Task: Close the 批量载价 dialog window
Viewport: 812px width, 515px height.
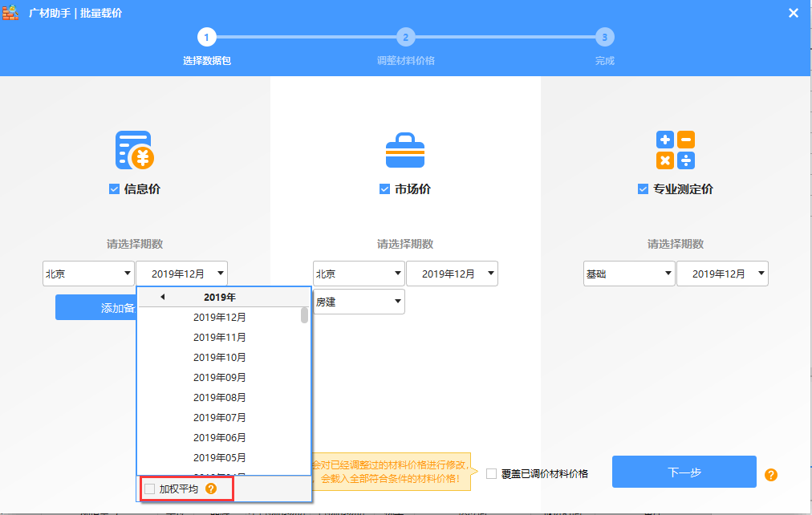Action: pyautogui.click(x=793, y=13)
